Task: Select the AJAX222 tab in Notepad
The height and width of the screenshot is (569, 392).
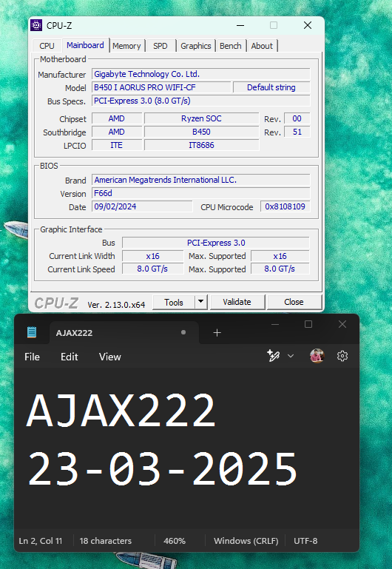Action: [x=124, y=333]
